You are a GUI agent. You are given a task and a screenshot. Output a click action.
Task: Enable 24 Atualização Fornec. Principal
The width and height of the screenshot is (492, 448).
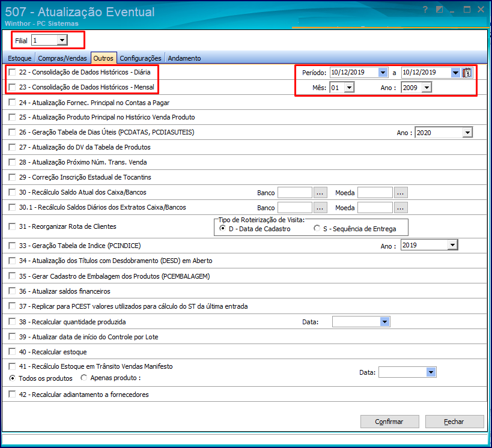[12, 102]
